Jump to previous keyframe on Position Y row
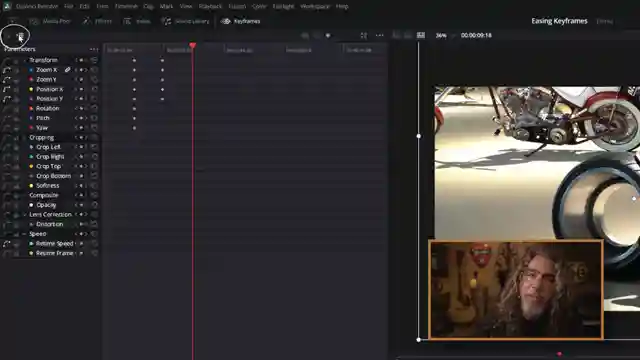Image resolution: width=640 pixels, height=360 pixels. [x=76, y=99]
